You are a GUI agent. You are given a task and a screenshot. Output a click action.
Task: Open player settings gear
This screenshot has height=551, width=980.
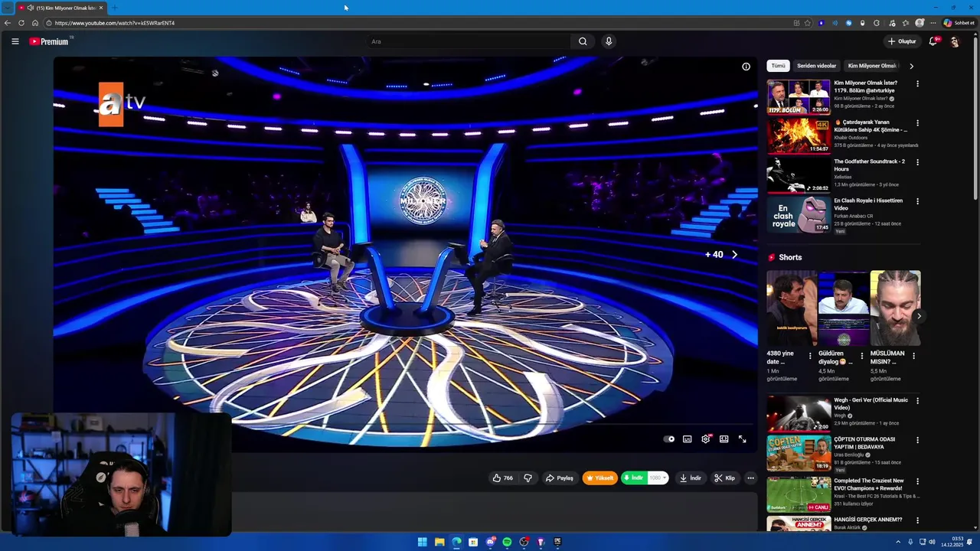pos(706,439)
